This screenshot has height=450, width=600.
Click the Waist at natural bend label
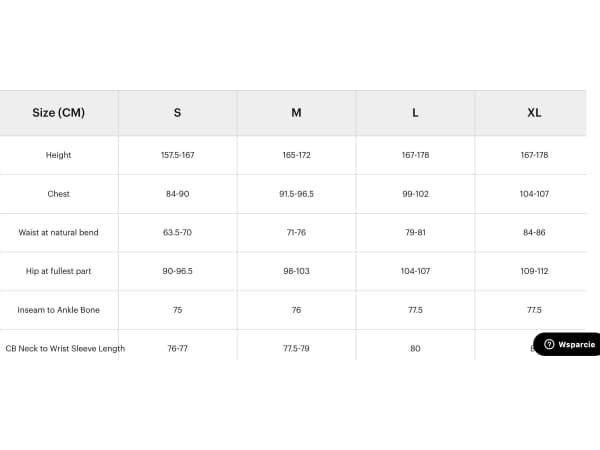click(59, 232)
